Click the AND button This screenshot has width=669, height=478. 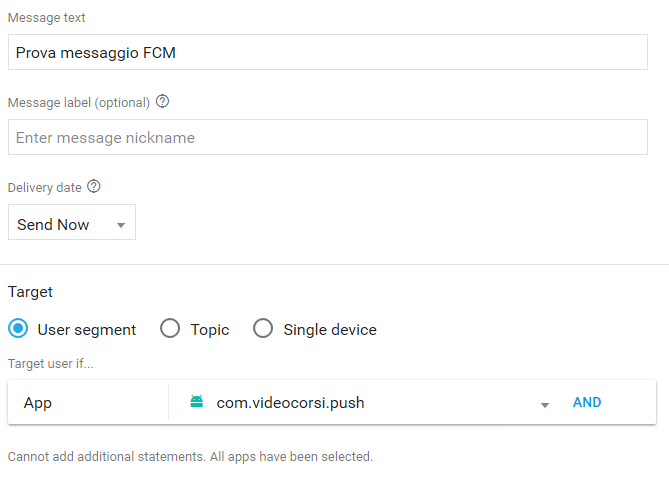coord(587,402)
